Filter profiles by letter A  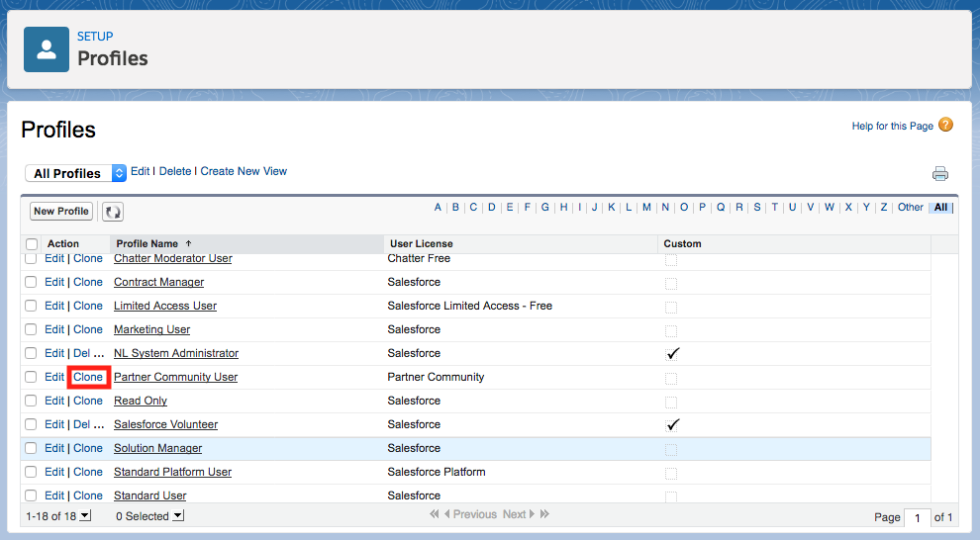[438, 208]
